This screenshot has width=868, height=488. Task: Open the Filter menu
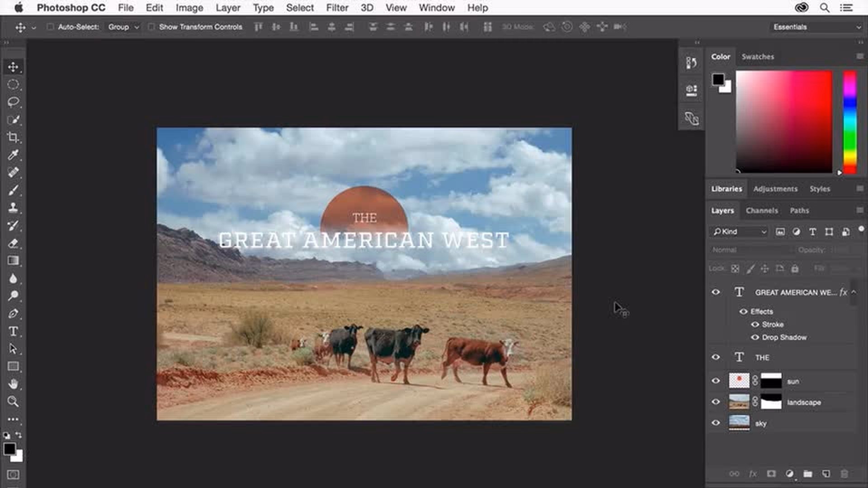pos(337,8)
